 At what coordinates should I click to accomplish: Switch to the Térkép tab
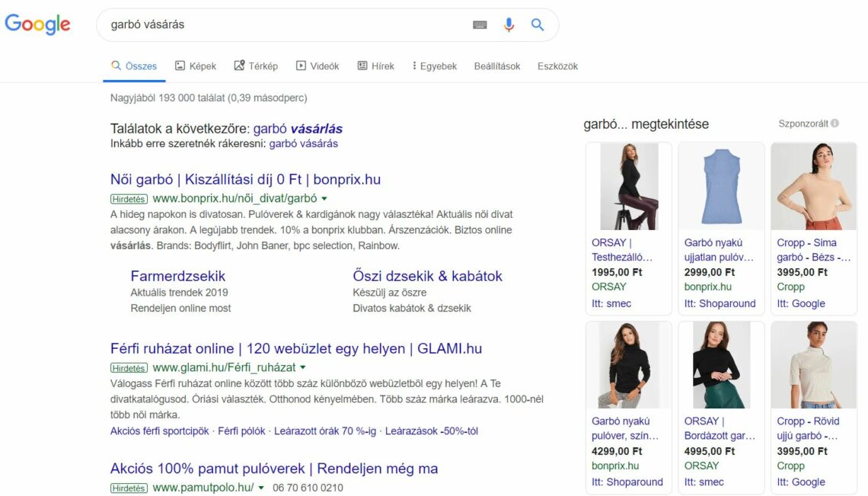pyautogui.click(x=256, y=66)
